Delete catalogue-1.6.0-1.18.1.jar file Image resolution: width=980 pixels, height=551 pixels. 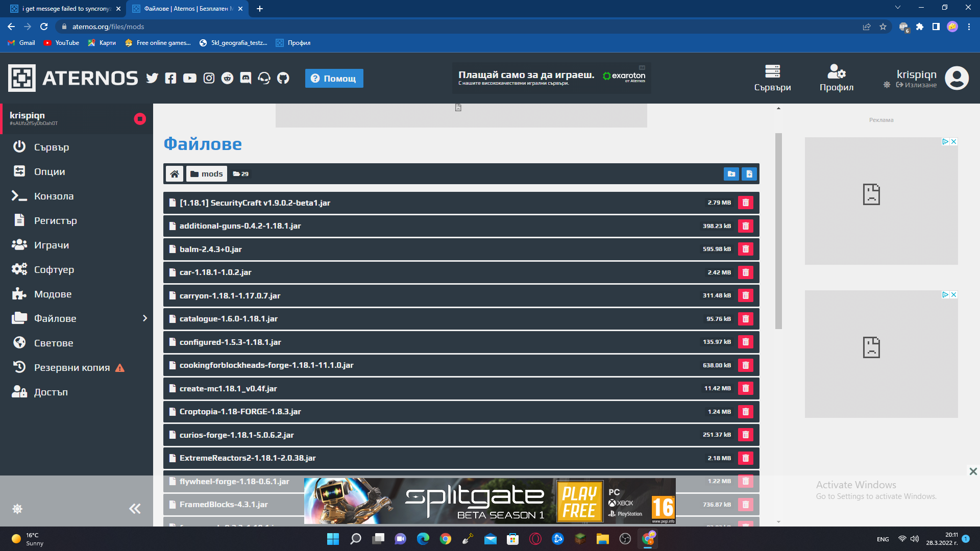tap(746, 319)
